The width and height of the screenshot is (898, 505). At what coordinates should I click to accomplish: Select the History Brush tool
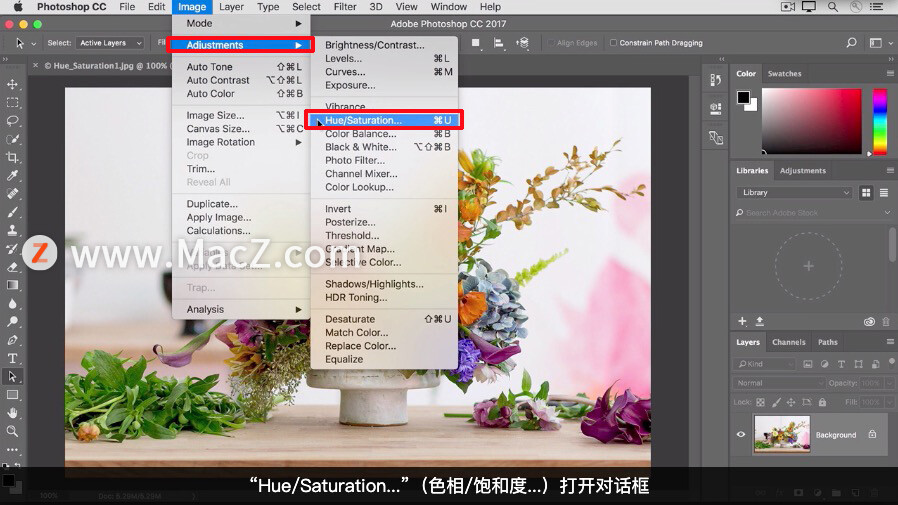[x=13, y=249]
